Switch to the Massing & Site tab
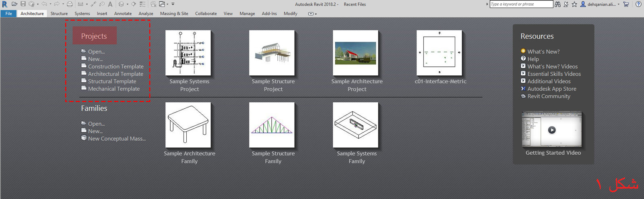The image size is (644, 199). (174, 14)
